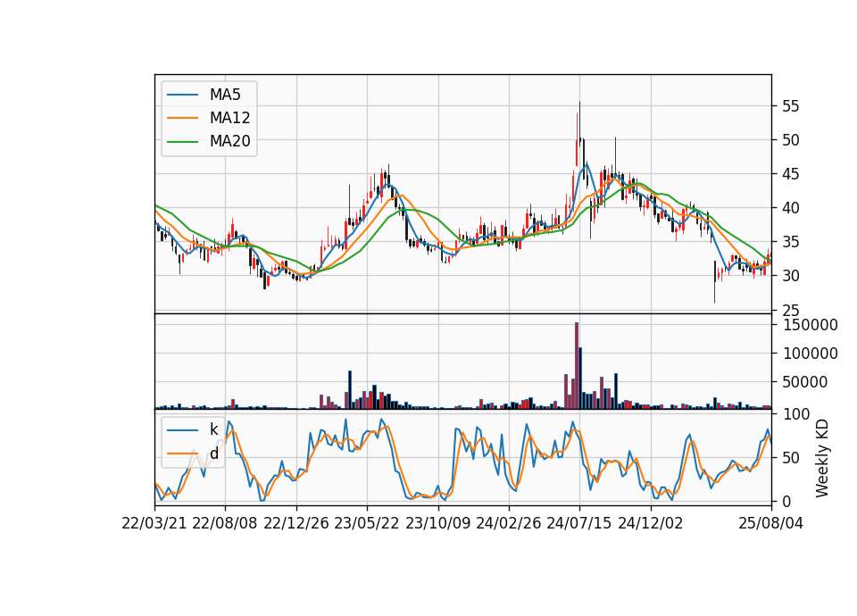857x616 pixels.
Task: Click the orange d legend line sample
Action: click(182, 454)
